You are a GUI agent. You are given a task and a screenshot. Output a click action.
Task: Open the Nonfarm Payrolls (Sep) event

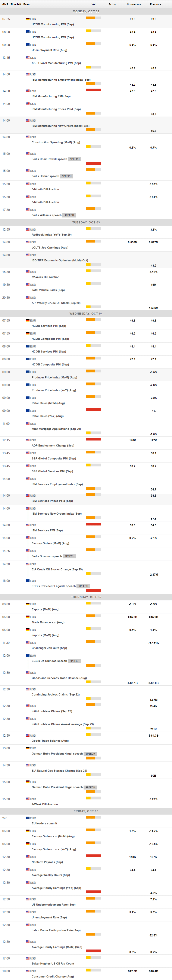coord(47,862)
